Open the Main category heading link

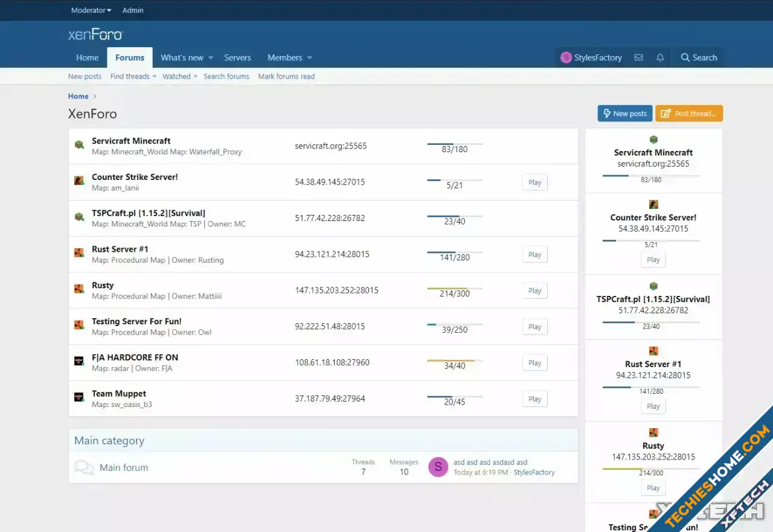tap(109, 441)
